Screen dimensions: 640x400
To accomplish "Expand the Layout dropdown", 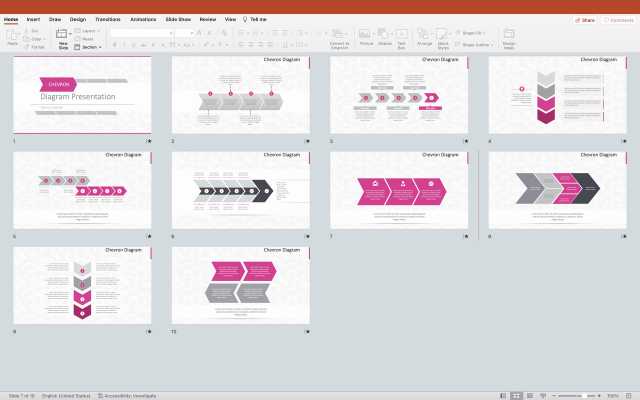I will pos(91,31).
